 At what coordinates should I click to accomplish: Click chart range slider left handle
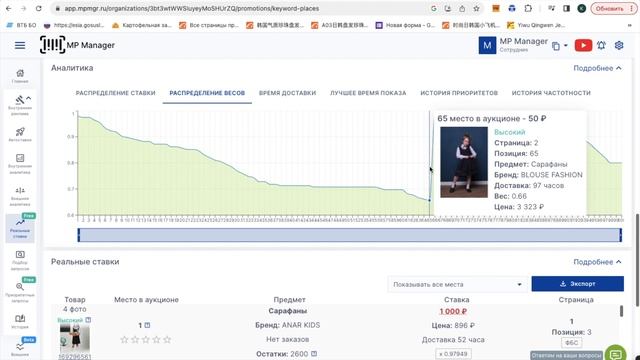pyautogui.click(x=79, y=235)
